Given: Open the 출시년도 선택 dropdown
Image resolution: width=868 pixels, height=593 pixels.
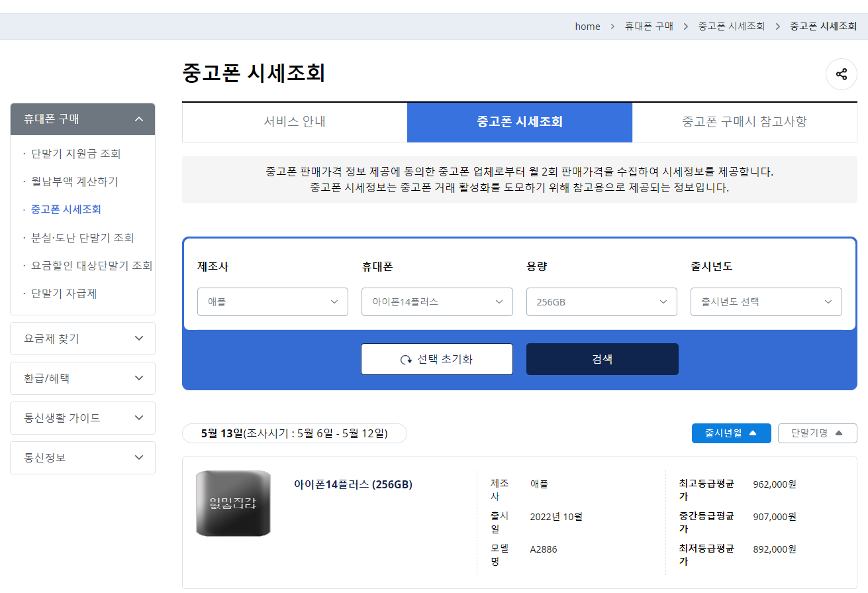Looking at the screenshot, I should click(766, 301).
